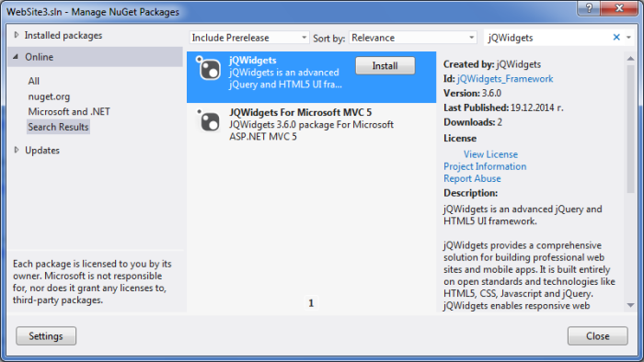Install the jQWidgets package
The width and height of the screenshot is (644, 362).
[x=385, y=65]
